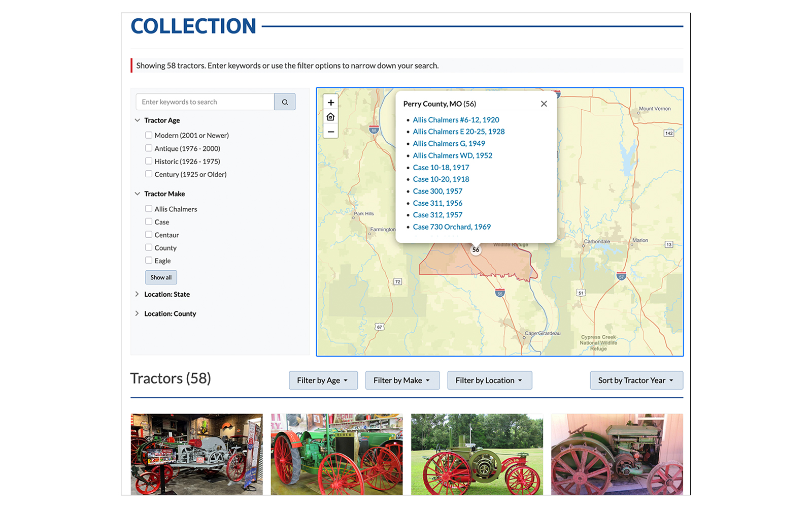Click the magnifier search button
This screenshot has width=812, height=508.
[285, 102]
